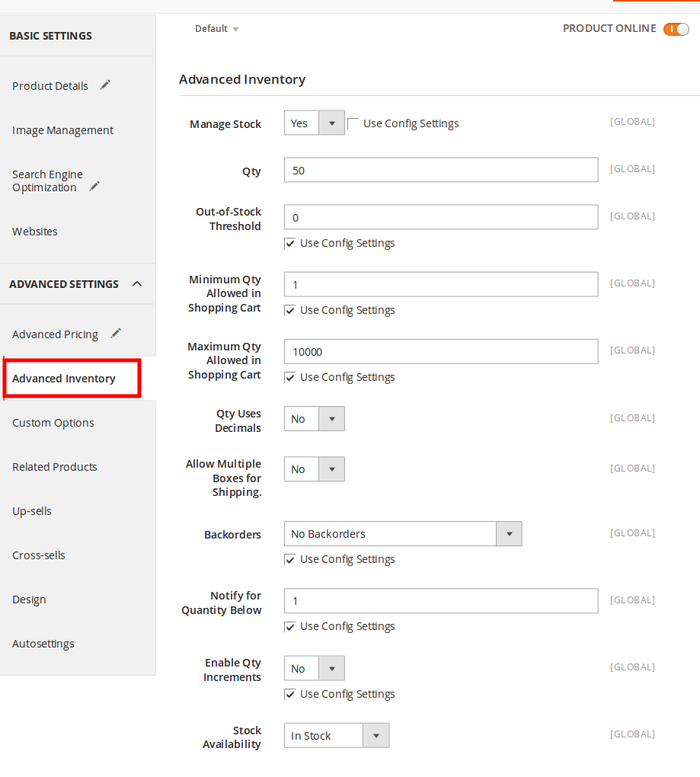Open the Qty Uses Decimals dropdown
The image size is (700, 777).
click(314, 419)
